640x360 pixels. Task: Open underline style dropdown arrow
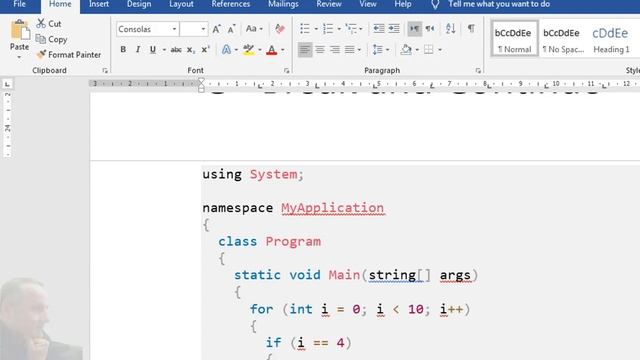[x=164, y=50]
